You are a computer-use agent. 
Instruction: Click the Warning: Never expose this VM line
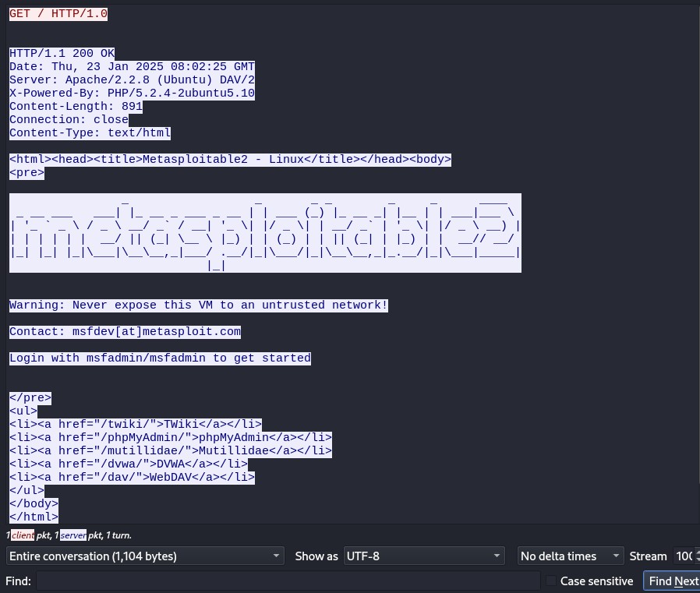199,305
